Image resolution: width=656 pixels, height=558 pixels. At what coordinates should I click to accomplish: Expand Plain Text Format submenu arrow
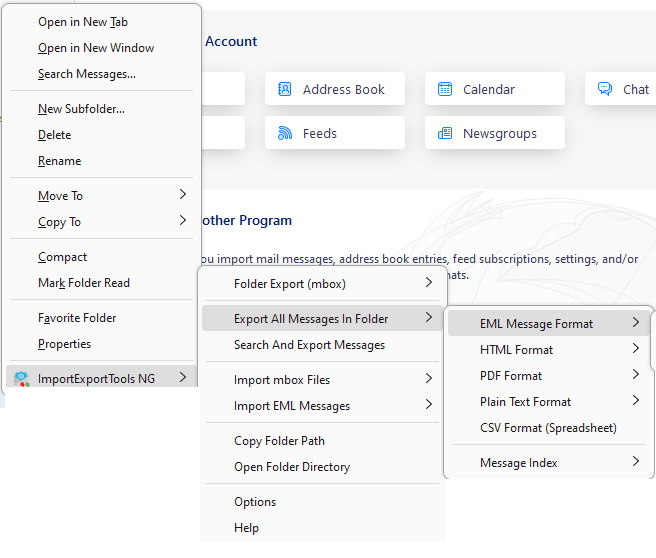pyautogui.click(x=636, y=401)
